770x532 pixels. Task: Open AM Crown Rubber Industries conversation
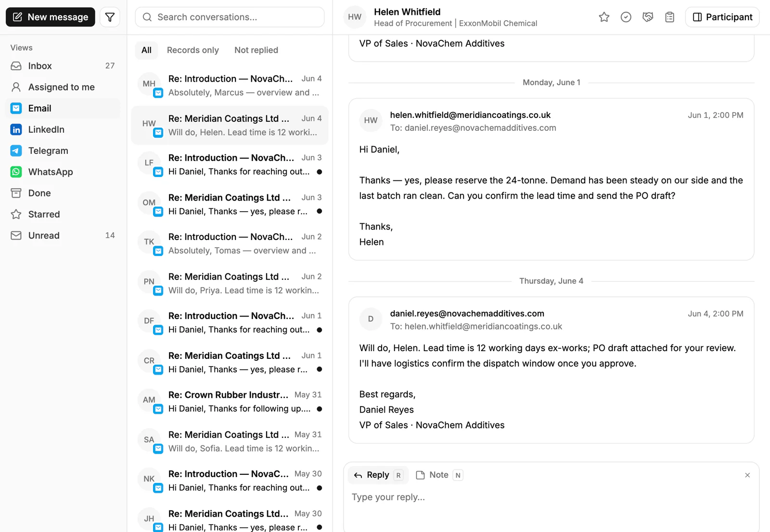(x=230, y=402)
